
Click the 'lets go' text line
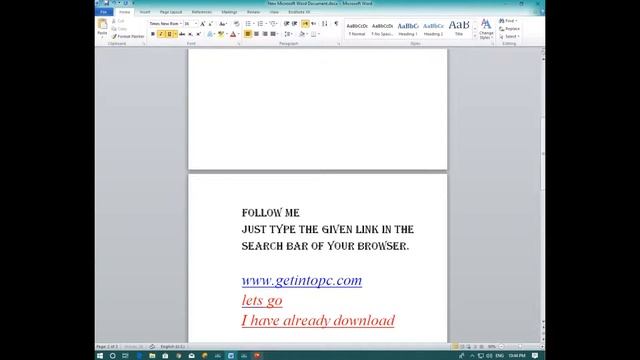262,300
